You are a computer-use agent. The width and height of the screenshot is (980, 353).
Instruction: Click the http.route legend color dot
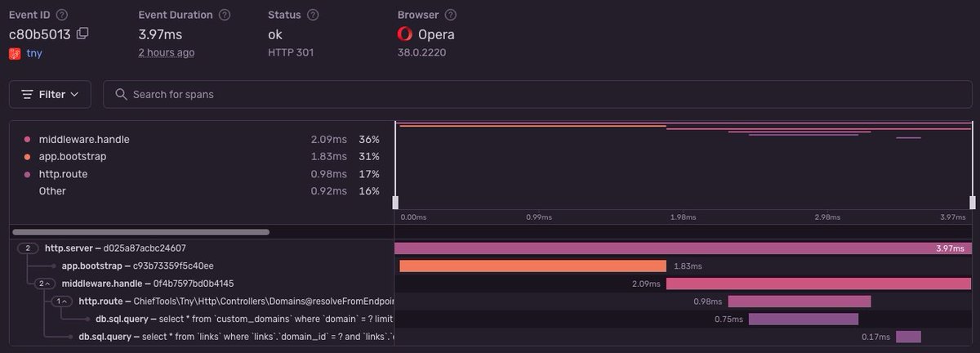pyautogui.click(x=28, y=174)
